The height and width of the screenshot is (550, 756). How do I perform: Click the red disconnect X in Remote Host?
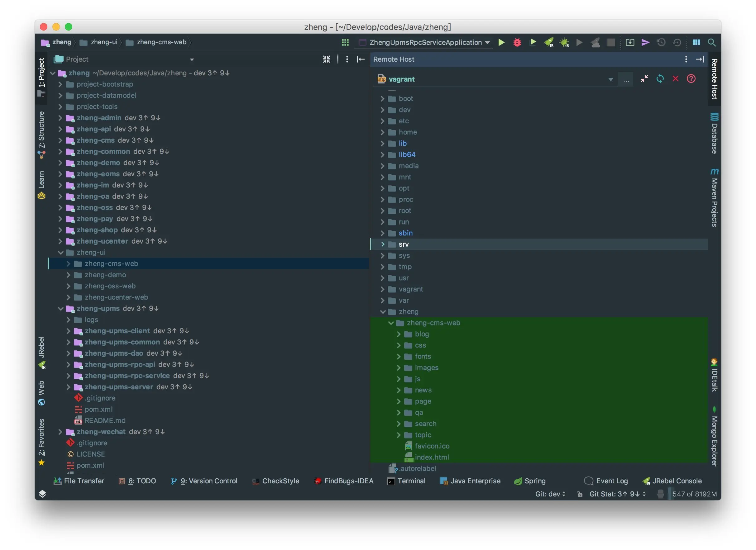click(x=675, y=79)
